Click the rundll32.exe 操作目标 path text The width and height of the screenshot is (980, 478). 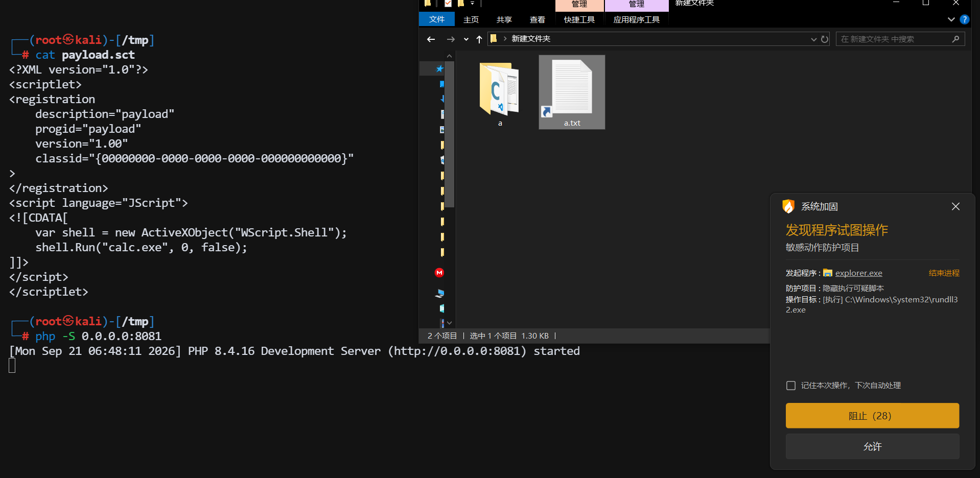tap(872, 305)
